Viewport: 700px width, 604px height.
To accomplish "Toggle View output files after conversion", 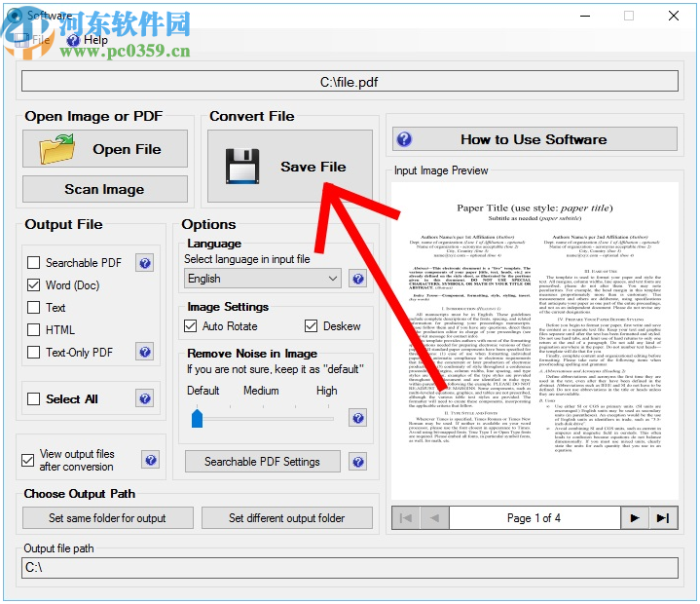I will (27, 460).
